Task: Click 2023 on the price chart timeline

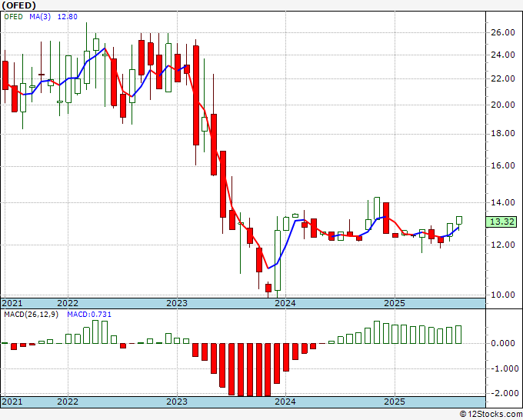Action: [177, 303]
